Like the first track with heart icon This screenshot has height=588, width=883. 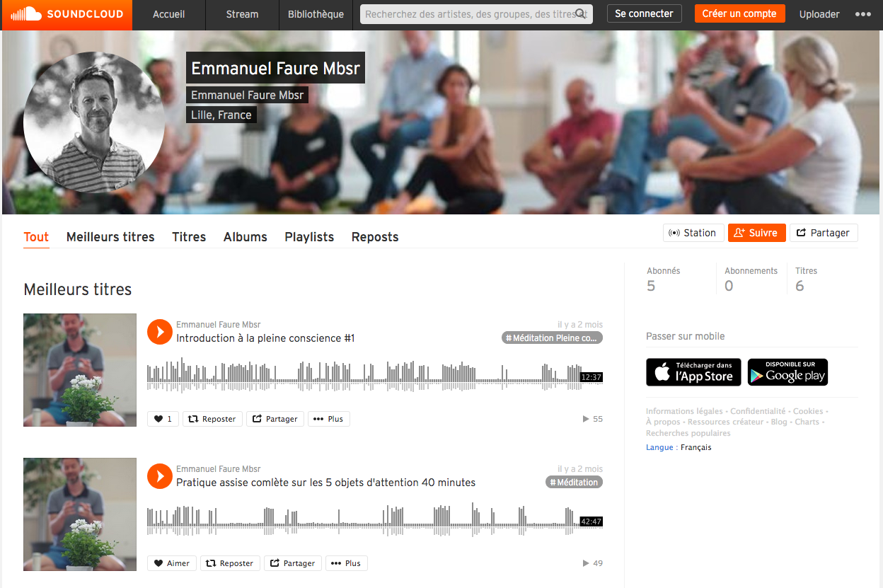coord(163,419)
